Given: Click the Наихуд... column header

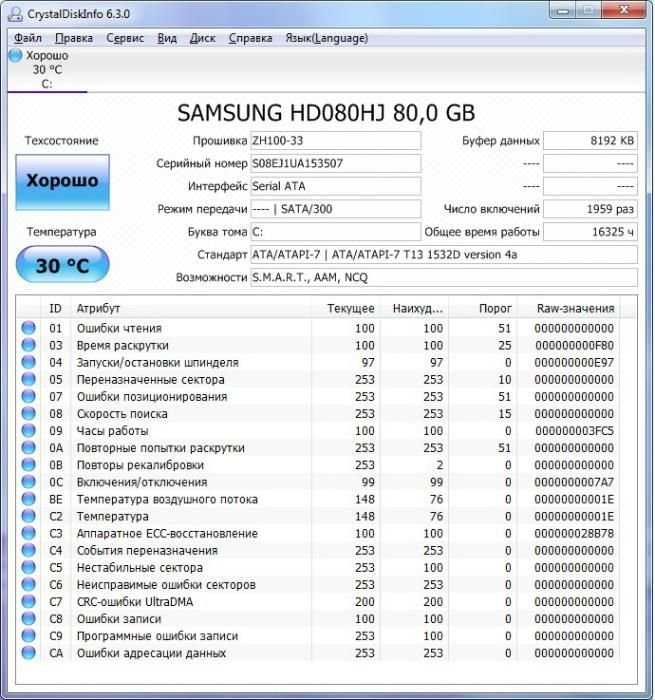Looking at the screenshot, I should tap(414, 308).
